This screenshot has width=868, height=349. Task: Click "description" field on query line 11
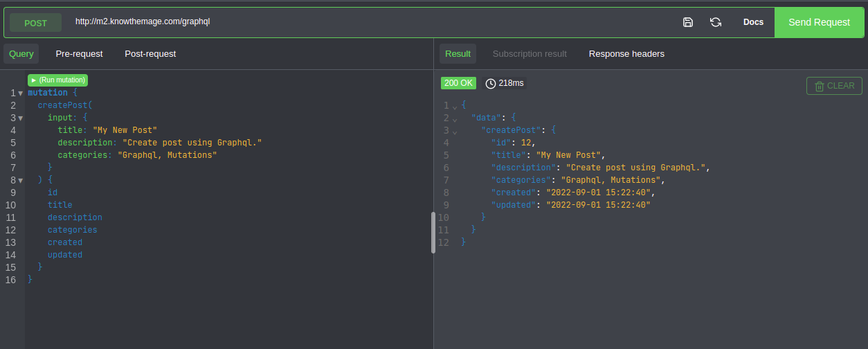(75, 217)
